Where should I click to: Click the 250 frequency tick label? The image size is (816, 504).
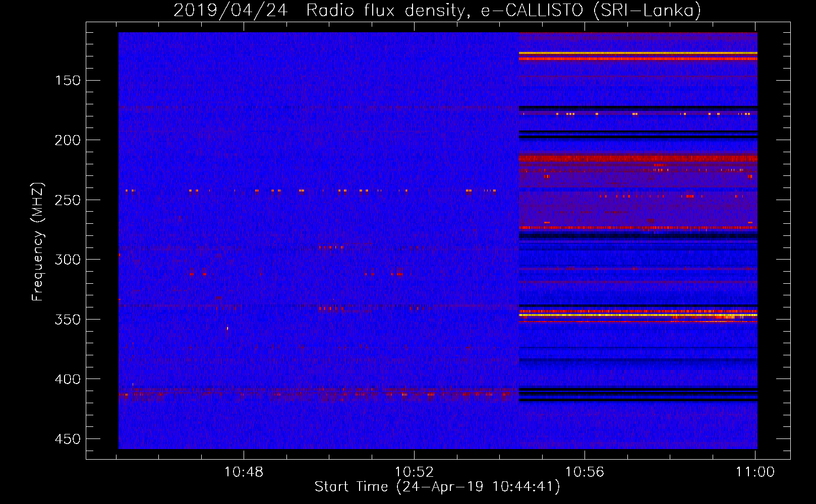[68, 200]
